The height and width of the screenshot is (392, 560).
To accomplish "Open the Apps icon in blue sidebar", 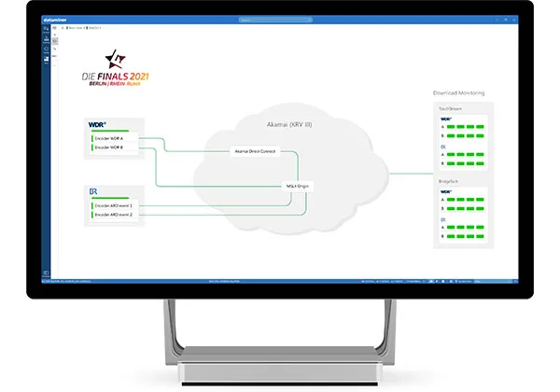I will (46, 59).
